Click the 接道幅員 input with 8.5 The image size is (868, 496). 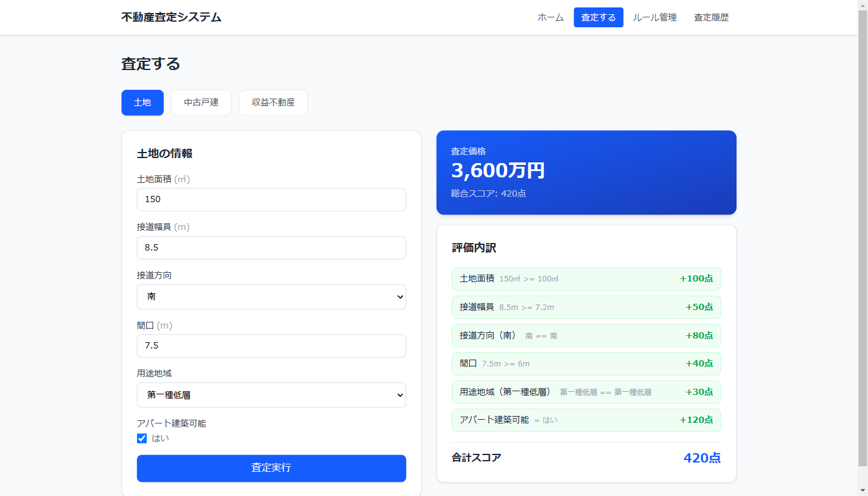(x=272, y=247)
